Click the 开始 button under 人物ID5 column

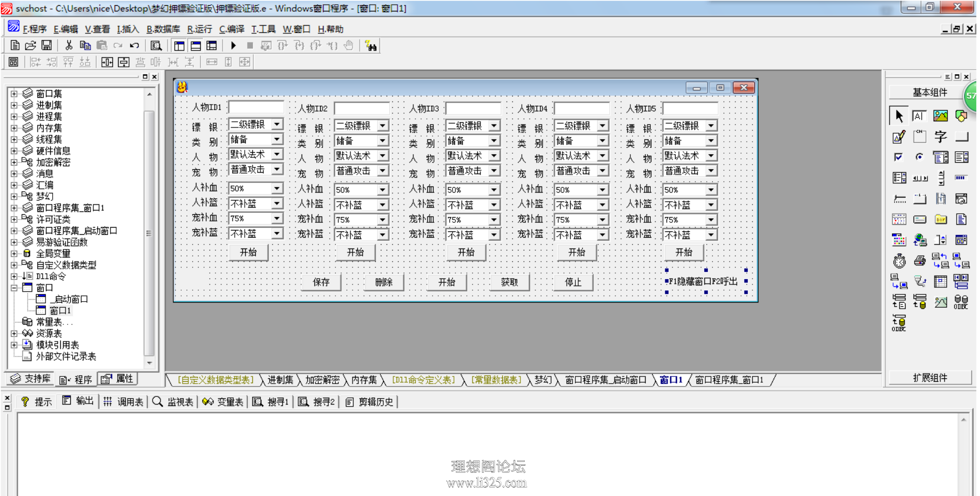684,252
